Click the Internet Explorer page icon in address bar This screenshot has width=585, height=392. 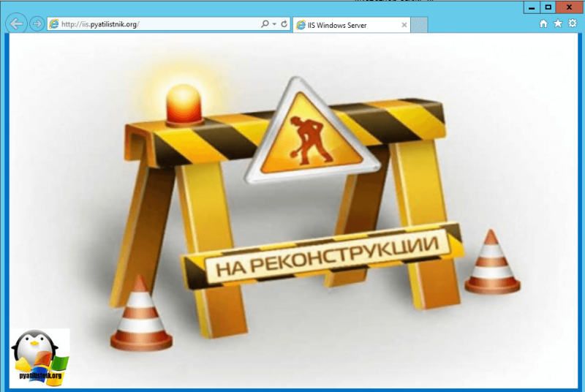54,24
